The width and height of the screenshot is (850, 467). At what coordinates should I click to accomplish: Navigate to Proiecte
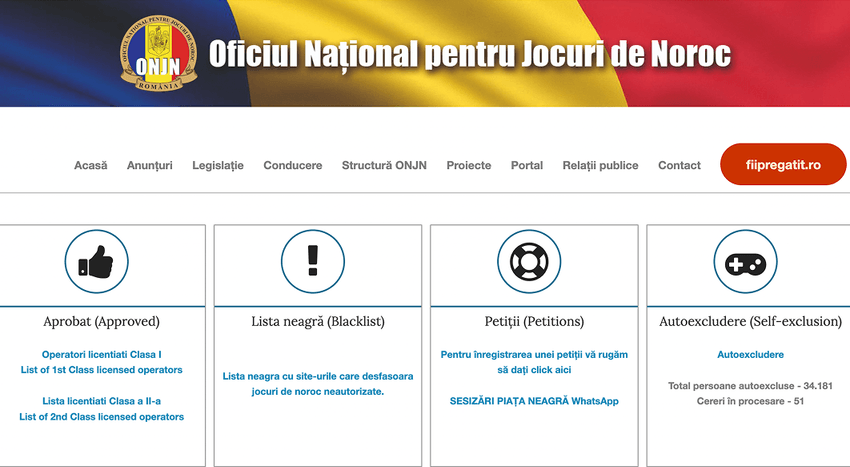[x=469, y=165]
